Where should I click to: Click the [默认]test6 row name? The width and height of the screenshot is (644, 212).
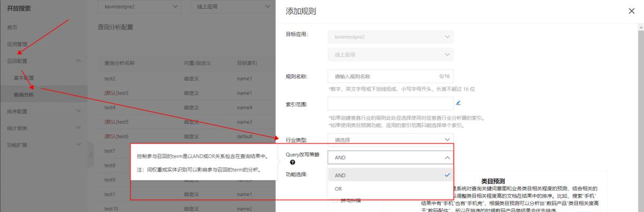pyautogui.click(x=116, y=136)
